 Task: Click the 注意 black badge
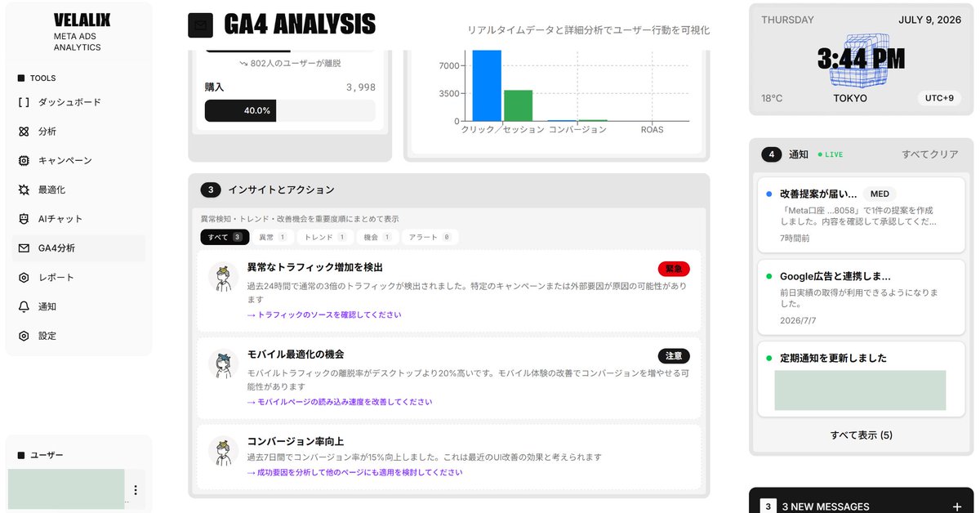pos(674,356)
